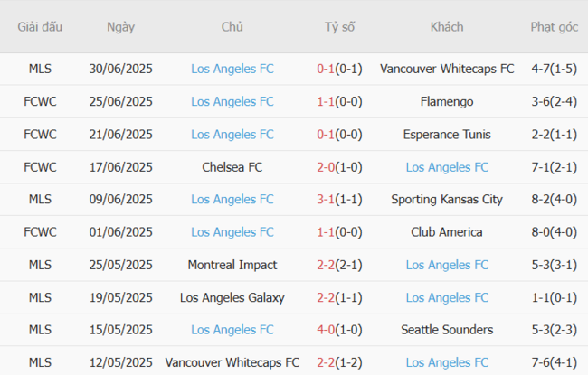This screenshot has width=588, height=375.
Task: Click the Phạt góc column header
Action: pyautogui.click(x=554, y=27)
